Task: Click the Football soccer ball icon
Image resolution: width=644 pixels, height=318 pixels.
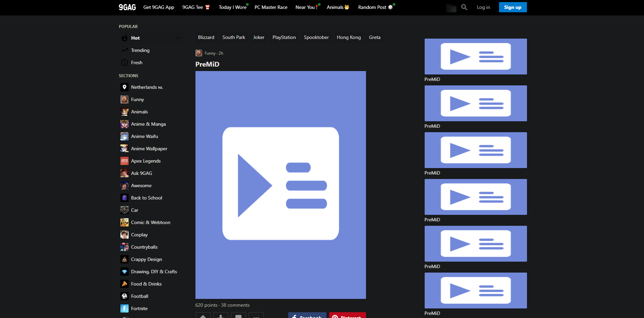Action: [125, 296]
